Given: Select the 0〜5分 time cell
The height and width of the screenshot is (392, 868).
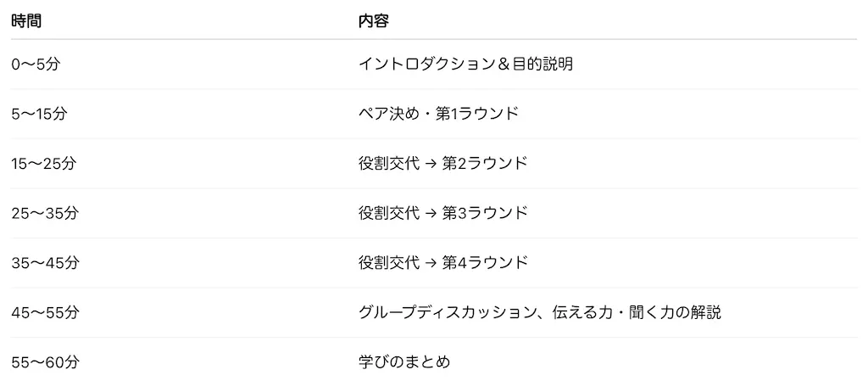Looking at the screenshot, I should 36,64.
